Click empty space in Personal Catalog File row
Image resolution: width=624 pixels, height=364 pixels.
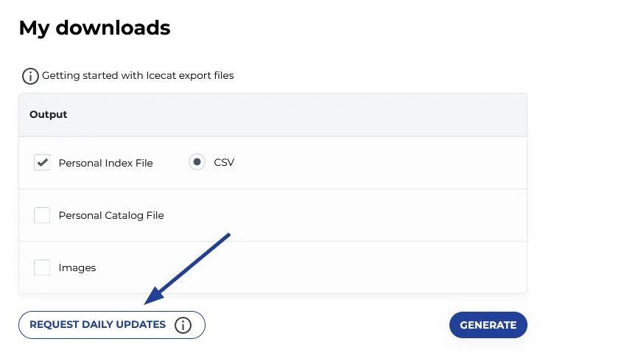(346, 215)
